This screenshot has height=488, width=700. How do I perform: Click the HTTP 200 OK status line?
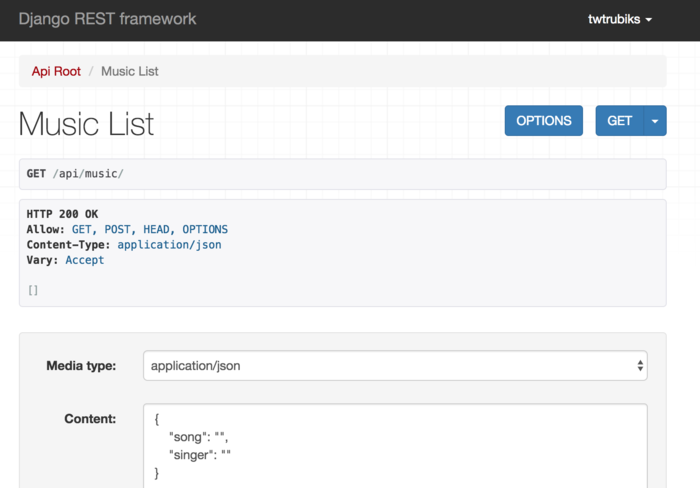(62, 214)
